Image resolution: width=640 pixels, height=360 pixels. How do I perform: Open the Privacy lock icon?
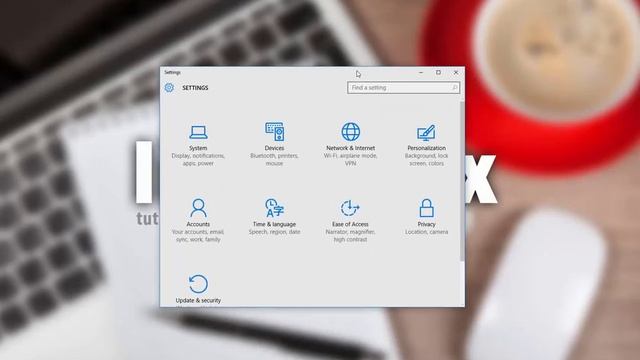pyautogui.click(x=427, y=208)
